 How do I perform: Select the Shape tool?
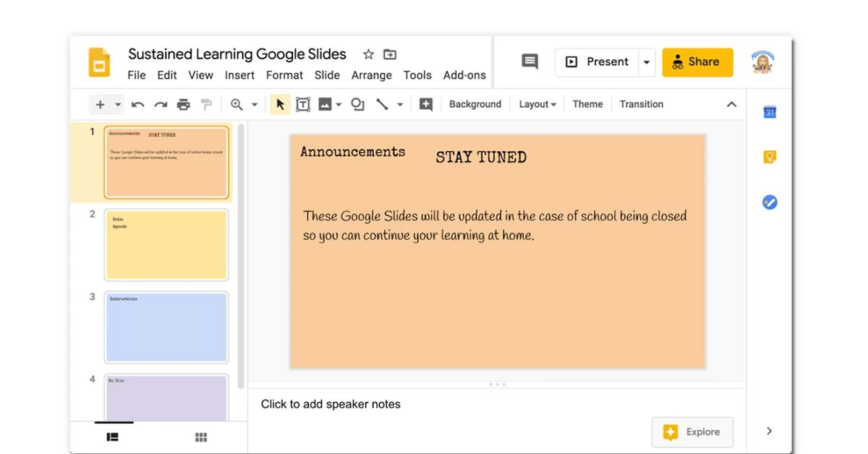357,104
